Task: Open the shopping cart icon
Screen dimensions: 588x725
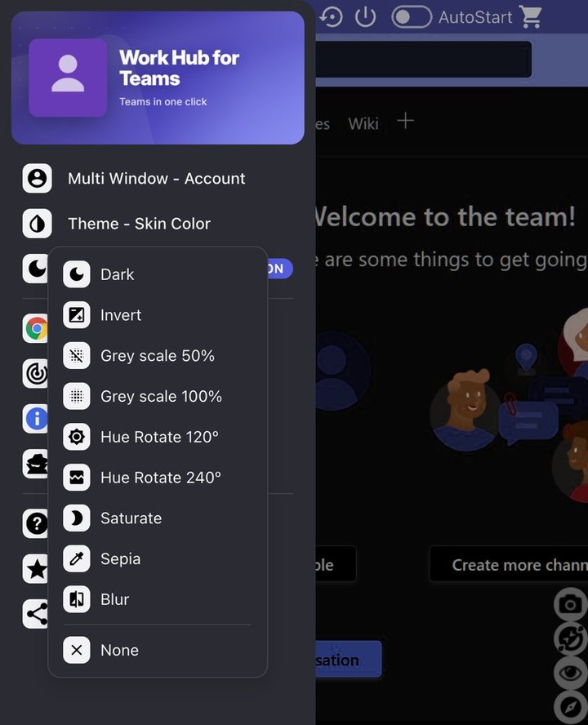Action: [530, 16]
